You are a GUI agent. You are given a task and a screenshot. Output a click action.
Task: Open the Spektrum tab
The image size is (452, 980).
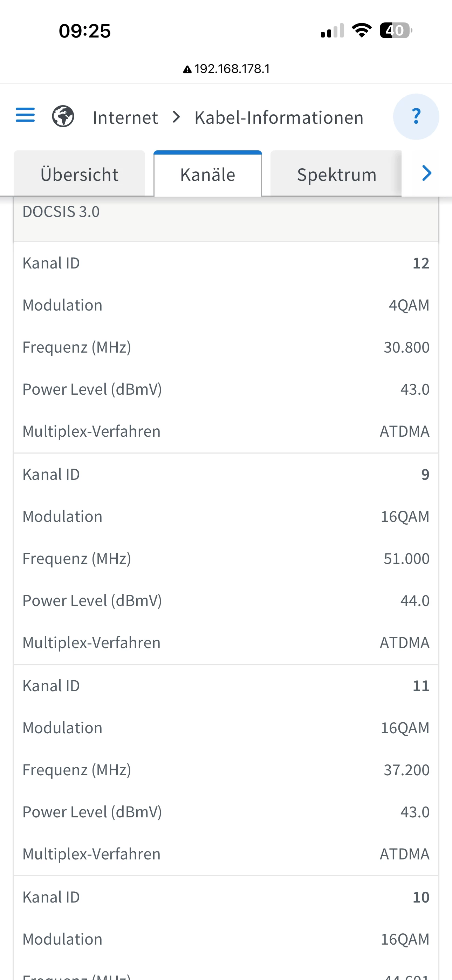tap(336, 175)
